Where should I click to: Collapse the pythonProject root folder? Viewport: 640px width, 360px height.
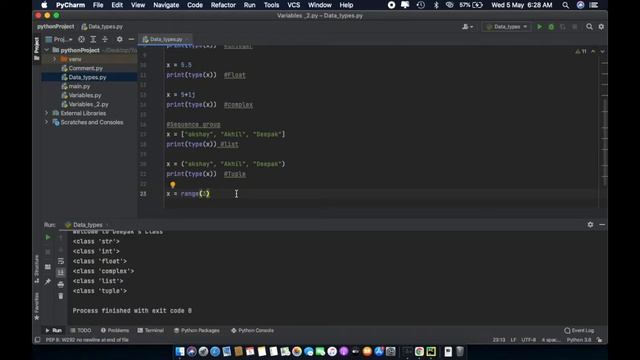pyautogui.click(x=47, y=50)
